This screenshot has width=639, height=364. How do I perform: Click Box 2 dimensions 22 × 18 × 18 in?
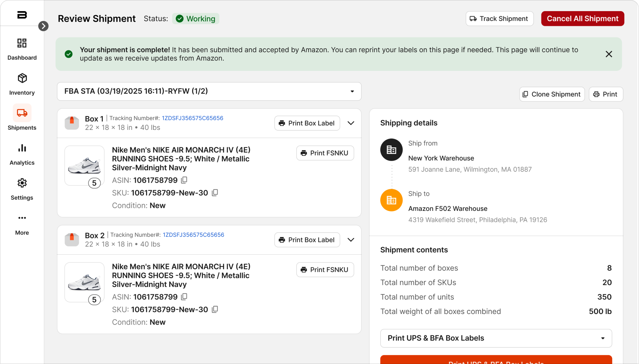tap(109, 244)
